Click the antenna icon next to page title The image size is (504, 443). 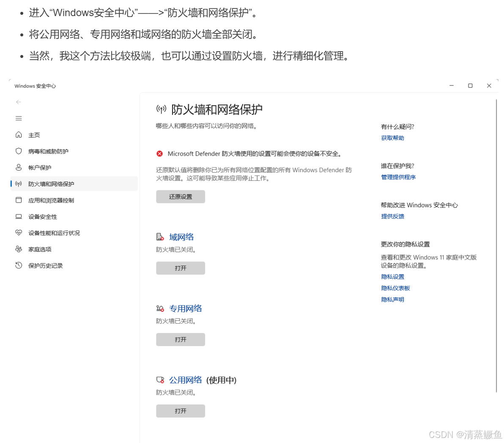162,110
